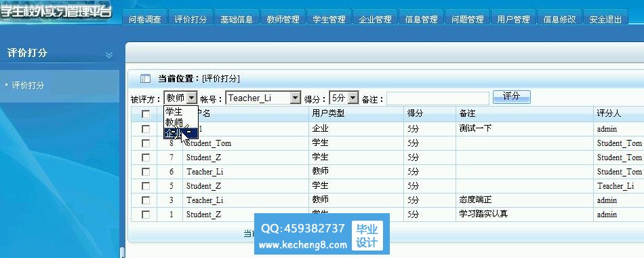The image size is (644, 258).
Task: Open the 基础信息 tab
Action: tap(237, 18)
